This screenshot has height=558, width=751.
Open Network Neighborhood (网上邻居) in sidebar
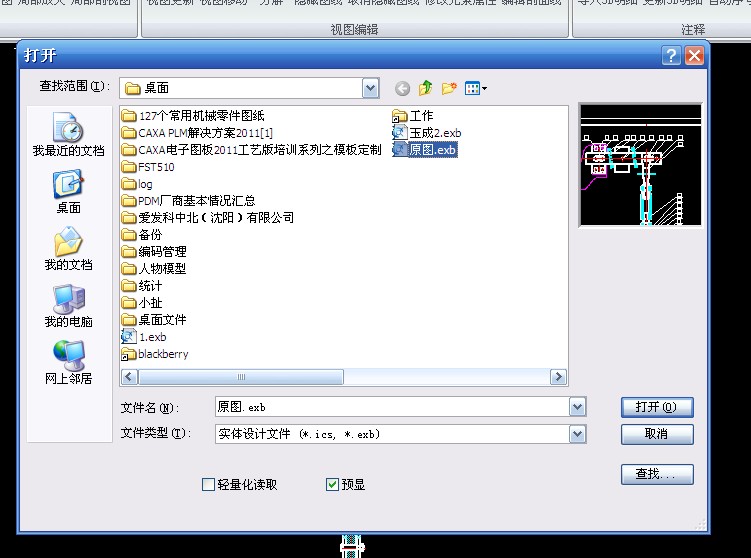pyautogui.click(x=68, y=363)
